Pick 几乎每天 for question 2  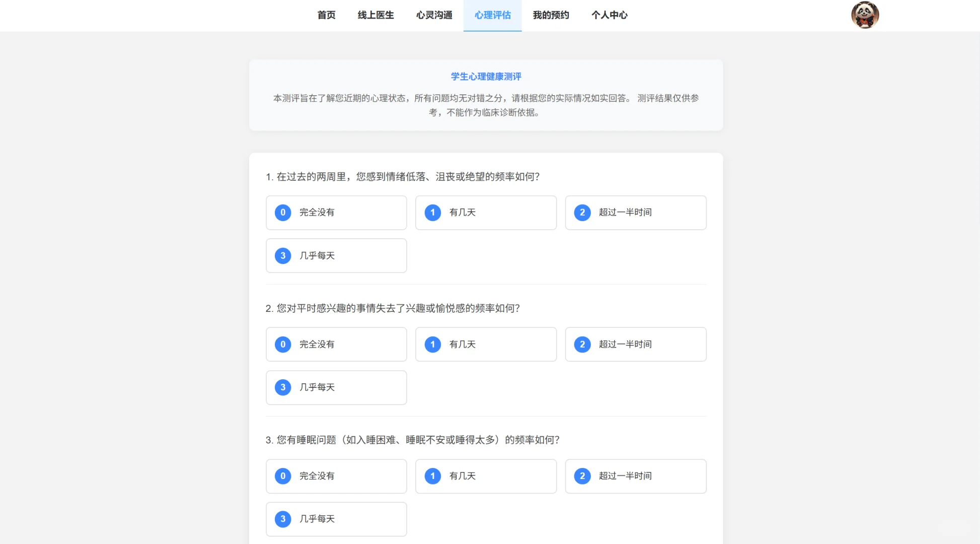coord(336,387)
